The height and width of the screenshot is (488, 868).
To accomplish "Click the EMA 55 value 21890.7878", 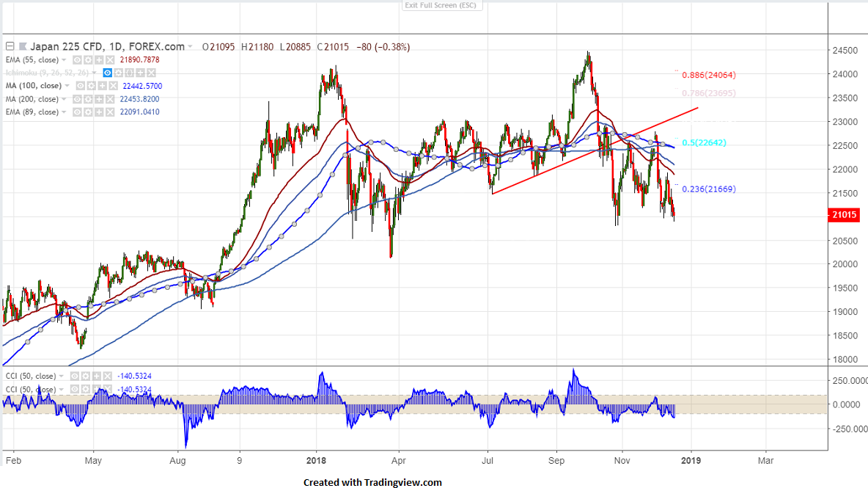I will 139,60.
